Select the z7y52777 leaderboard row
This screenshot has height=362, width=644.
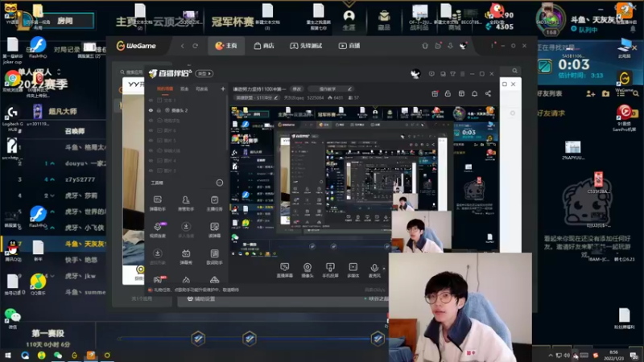click(53, 179)
